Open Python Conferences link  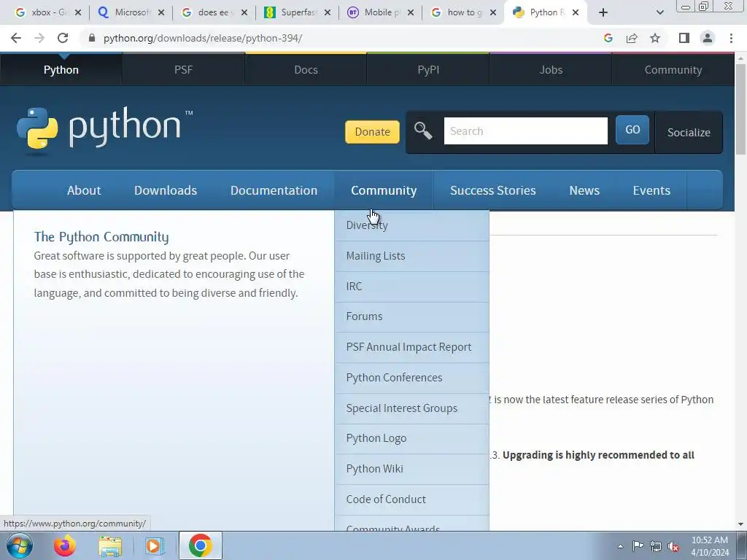[x=411, y=378]
